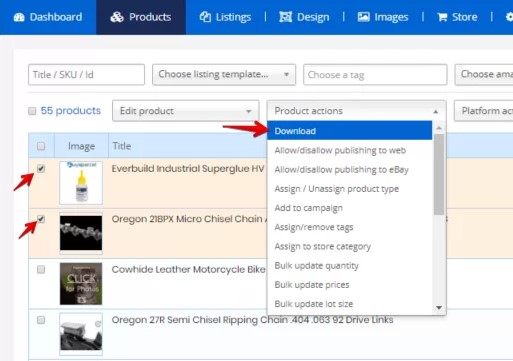Select Download from Product actions
The height and width of the screenshot is (361, 513).
350,131
